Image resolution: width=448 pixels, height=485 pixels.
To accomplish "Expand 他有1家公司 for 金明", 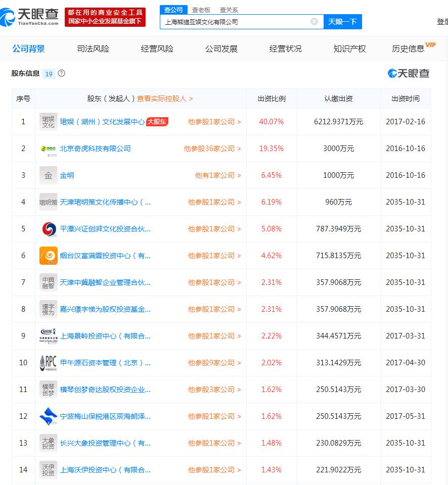I will click(218, 175).
